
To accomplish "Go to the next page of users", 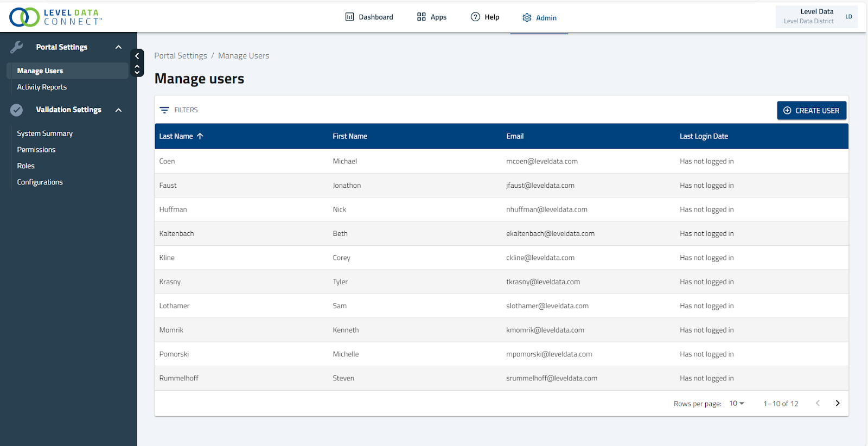I will click(x=838, y=403).
